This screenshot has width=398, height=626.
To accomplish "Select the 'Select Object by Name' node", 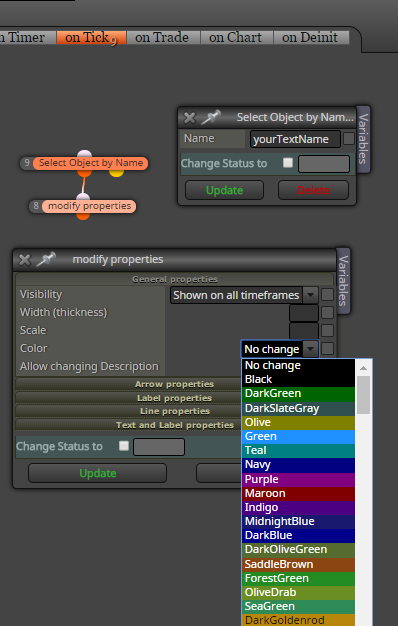I will point(91,163).
